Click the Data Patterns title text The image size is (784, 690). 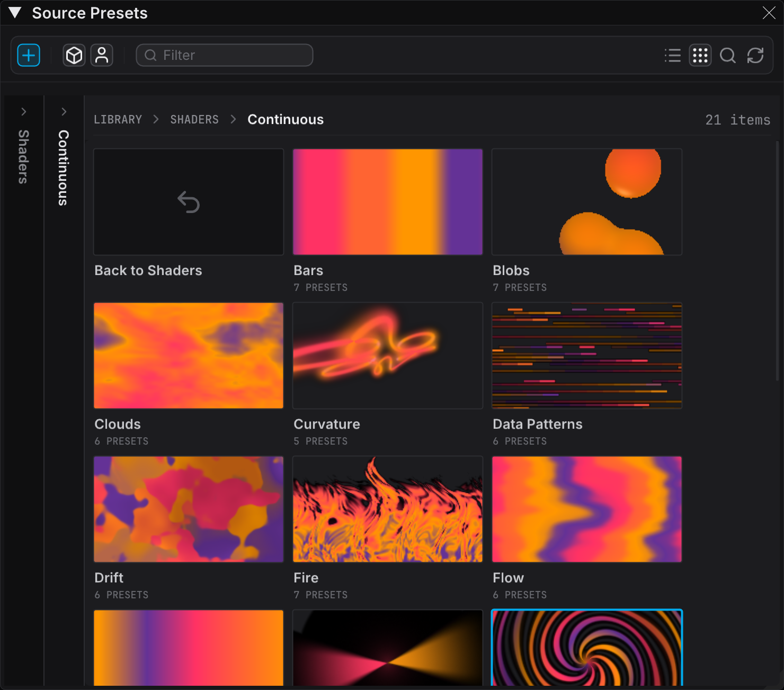(x=538, y=424)
